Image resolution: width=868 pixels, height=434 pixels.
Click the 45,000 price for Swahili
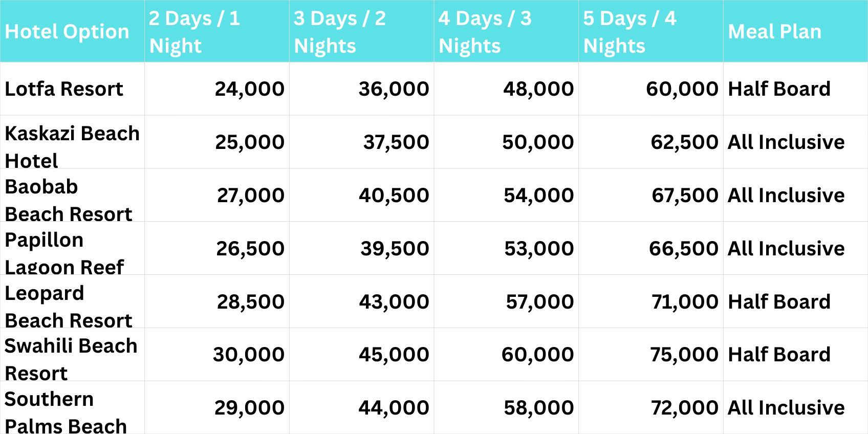(x=394, y=355)
